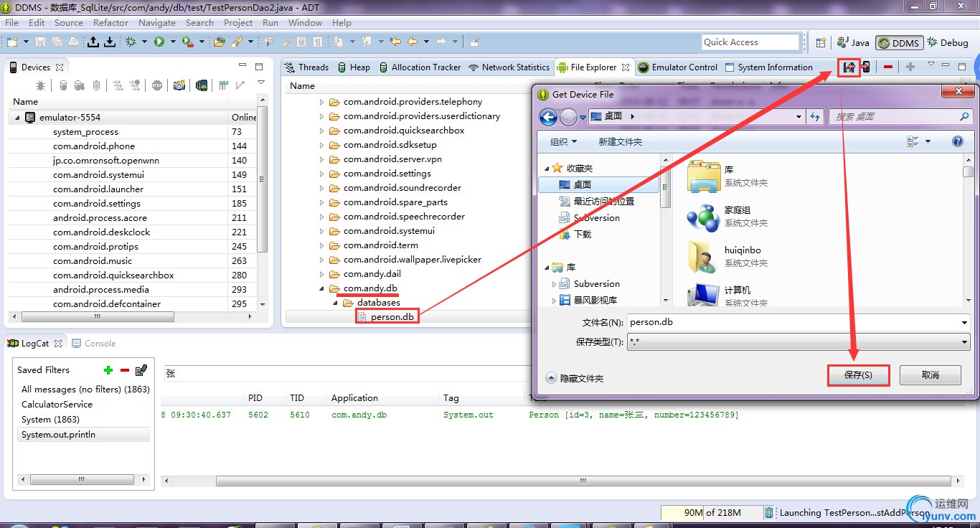Expand the com.android.term folder
The height and width of the screenshot is (528, 980).
pos(322,245)
